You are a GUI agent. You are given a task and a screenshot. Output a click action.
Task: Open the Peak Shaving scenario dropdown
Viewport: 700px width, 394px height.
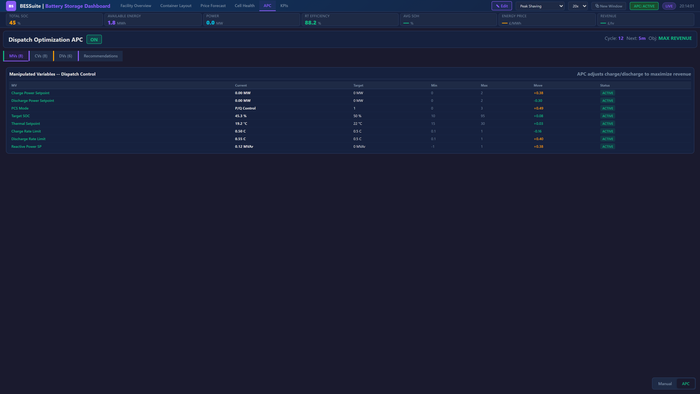540,6
